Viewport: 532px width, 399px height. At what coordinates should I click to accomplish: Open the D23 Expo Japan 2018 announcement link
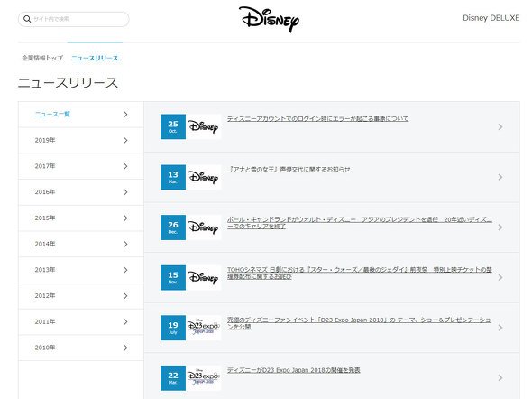(294, 370)
